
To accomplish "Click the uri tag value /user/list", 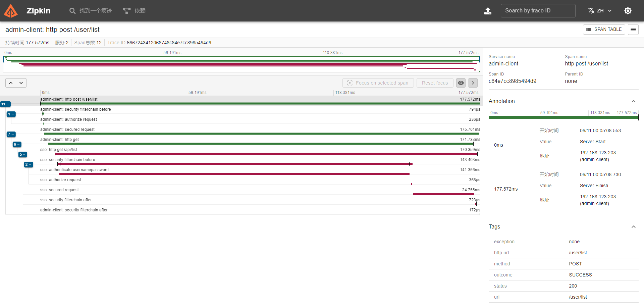I will pos(578,297).
